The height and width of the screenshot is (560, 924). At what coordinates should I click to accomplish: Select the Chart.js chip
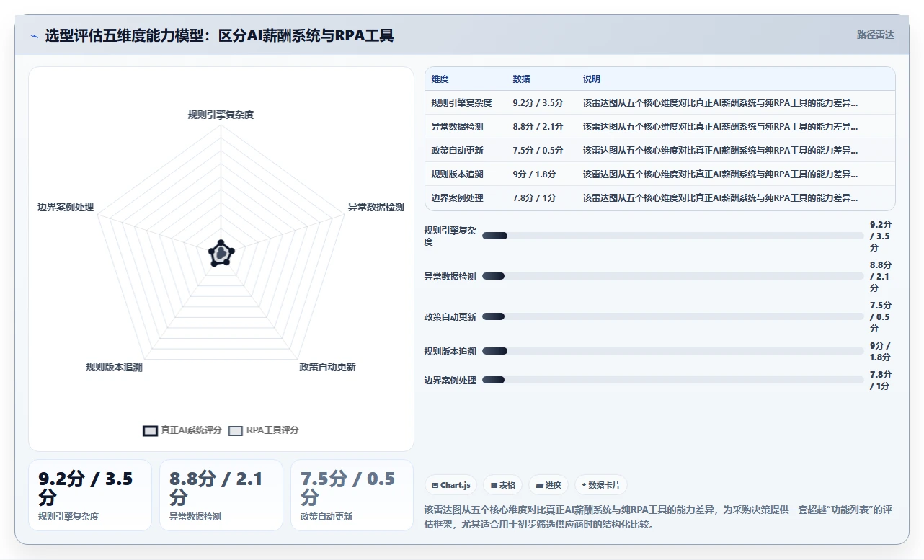tap(450, 485)
